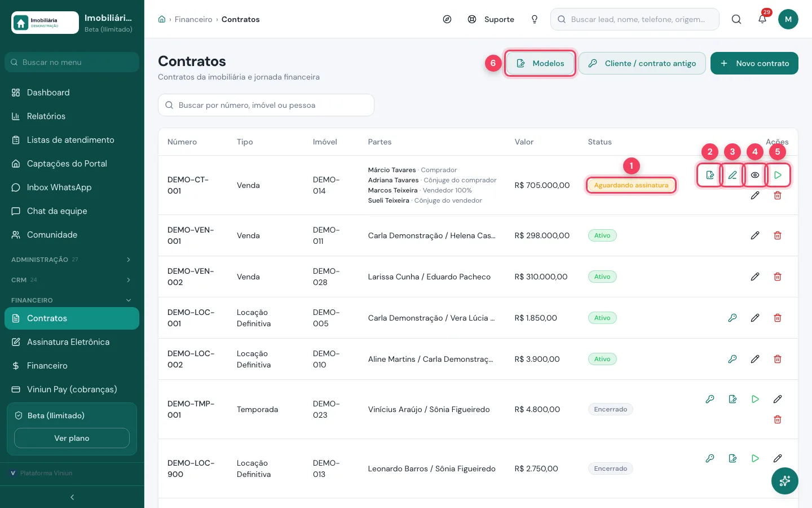Expand the ADMINISTRAÇÃO sidebar section
The height and width of the screenshot is (508, 812).
point(72,260)
